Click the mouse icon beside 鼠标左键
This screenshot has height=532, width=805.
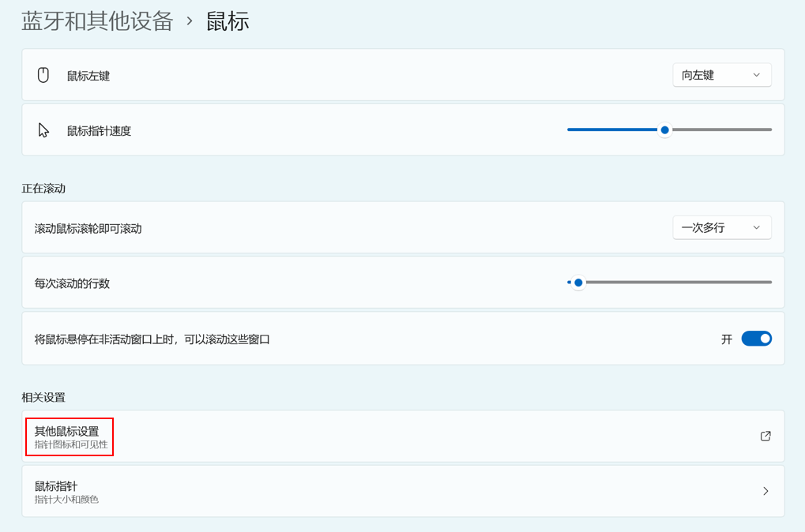click(43, 75)
